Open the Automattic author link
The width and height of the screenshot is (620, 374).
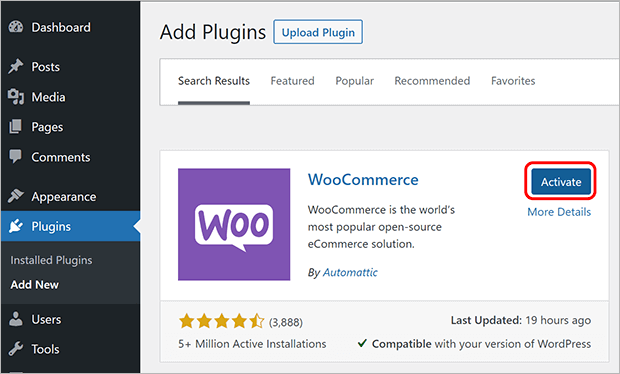click(350, 272)
